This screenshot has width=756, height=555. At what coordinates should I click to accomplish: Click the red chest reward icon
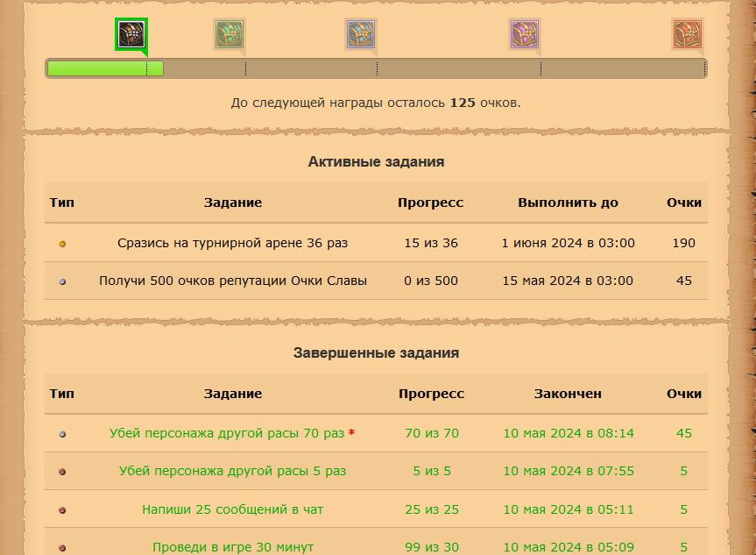(x=688, y=34)
